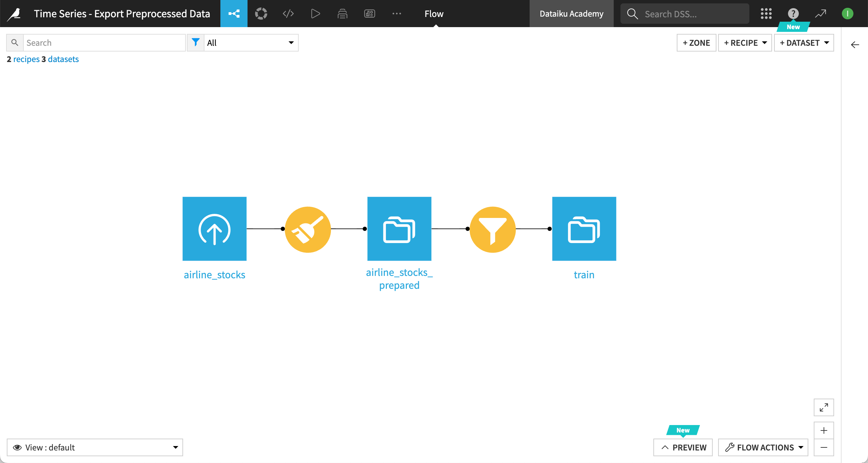Image resolution: width=868 pixels, height=463 pixels.
Task: Open the View : default dropdown
Action: [95, 447]
